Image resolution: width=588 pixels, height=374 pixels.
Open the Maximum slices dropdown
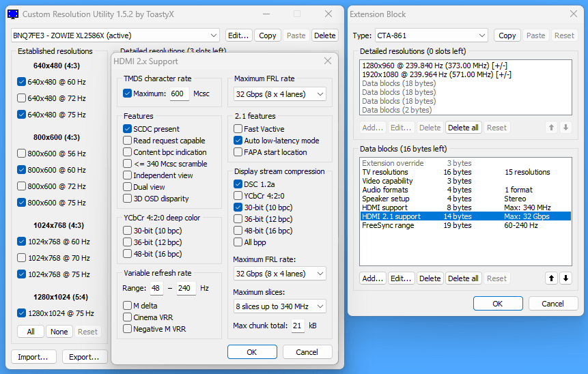point(280,306)
